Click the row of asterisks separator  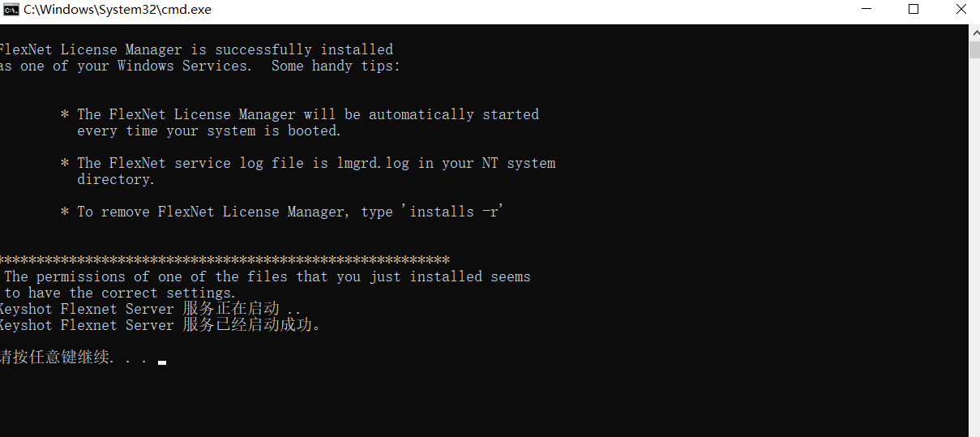[225, 260]
